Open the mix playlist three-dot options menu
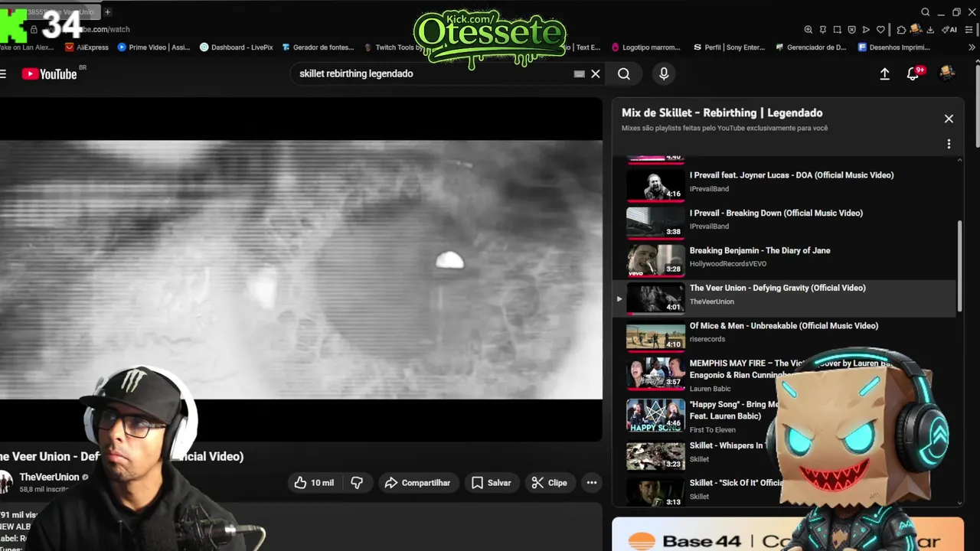This screenshot has width=980, height=551. 949,144
